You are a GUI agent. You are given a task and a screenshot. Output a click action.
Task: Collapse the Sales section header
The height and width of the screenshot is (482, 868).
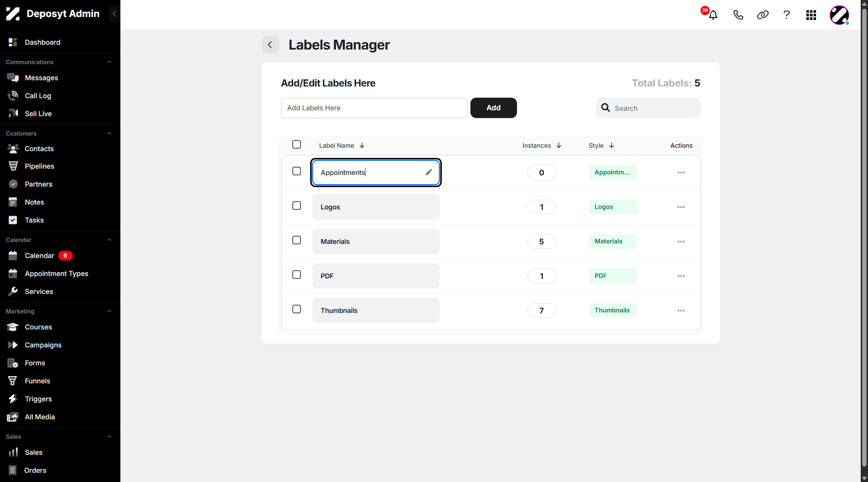tap(109, 437)
